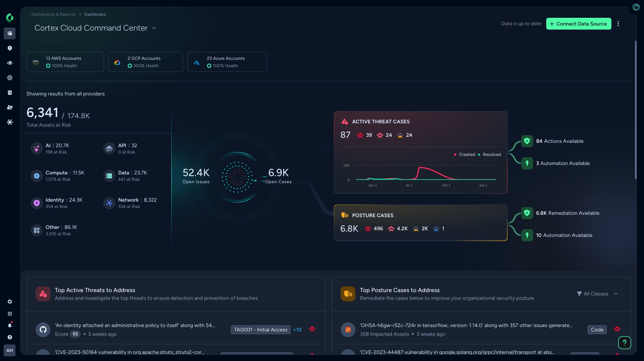Viewport: 644px width, 361px height.
Task: Select the Dashboards icon in the left sidebar
Action: (x=9, y=33)
